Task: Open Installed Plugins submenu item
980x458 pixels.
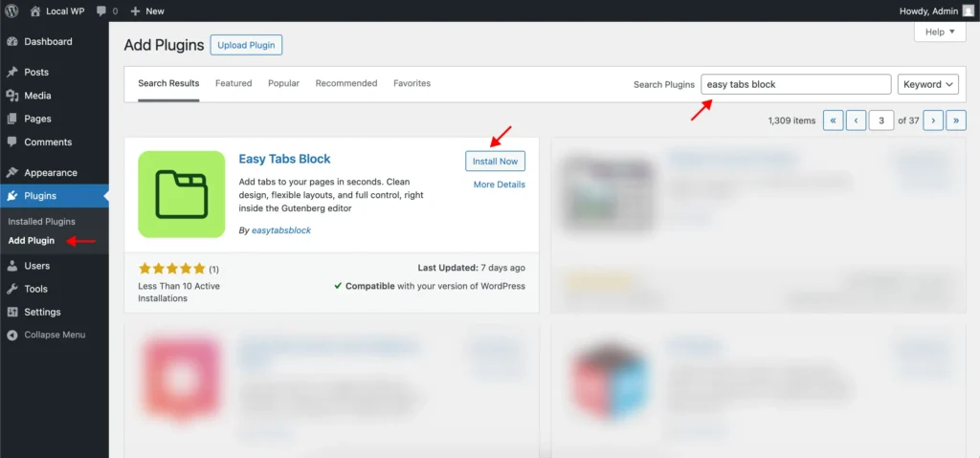Action: pyautogui.click(x=42, y=221)
